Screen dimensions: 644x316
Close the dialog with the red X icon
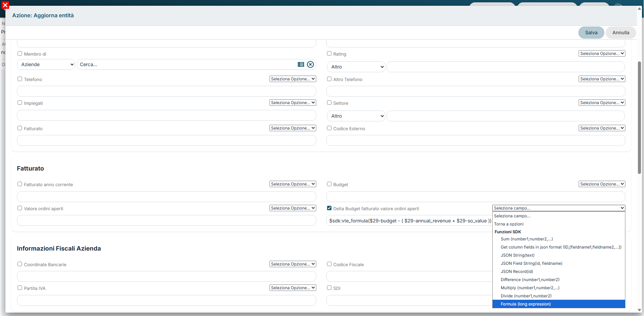coord(5,5)
